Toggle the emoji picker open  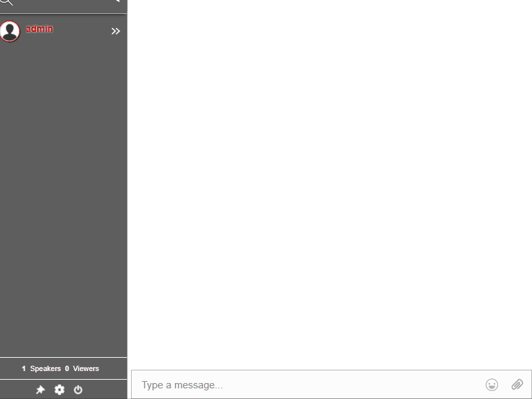(x=491, y=384)
